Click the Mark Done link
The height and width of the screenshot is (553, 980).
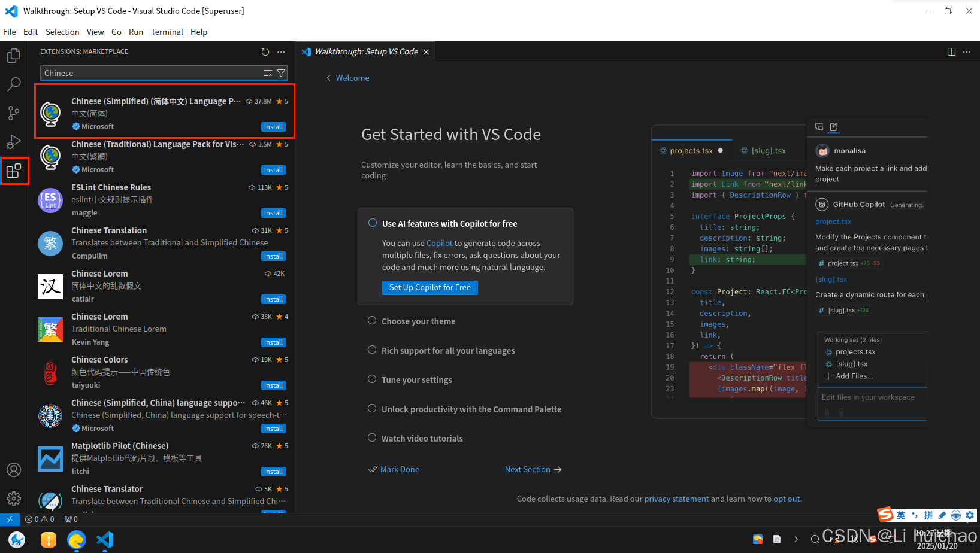[394, 470]
